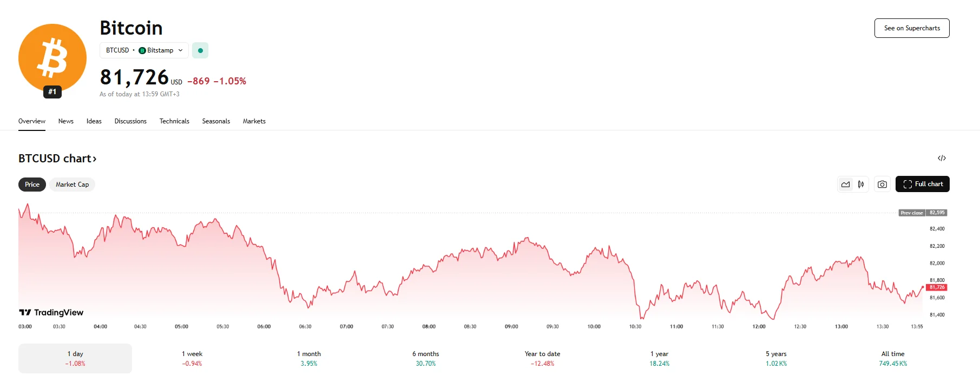Click the #1 rank badge

point(52,92)
